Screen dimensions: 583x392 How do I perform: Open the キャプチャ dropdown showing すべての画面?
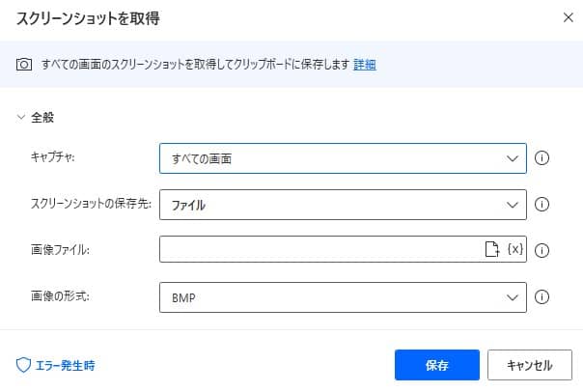[343, 157]
